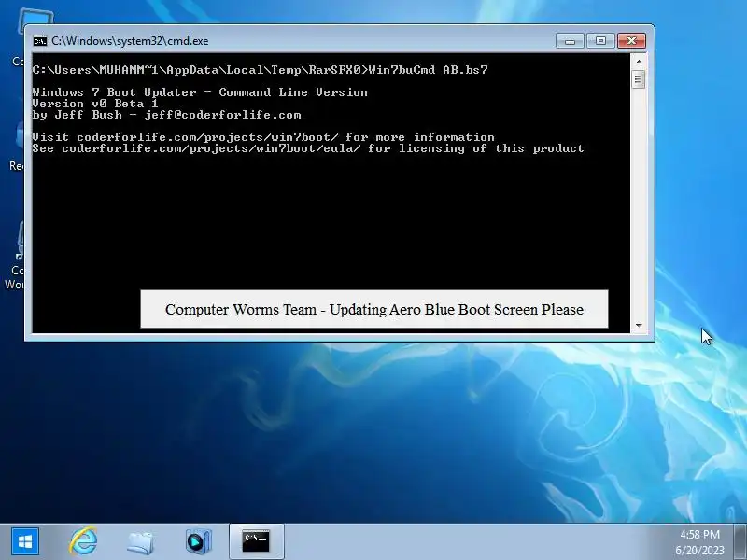Click the console scrollbar thumb
Image resolution: width=747 pixels, height=560 pixels.
tap(639, 78)
